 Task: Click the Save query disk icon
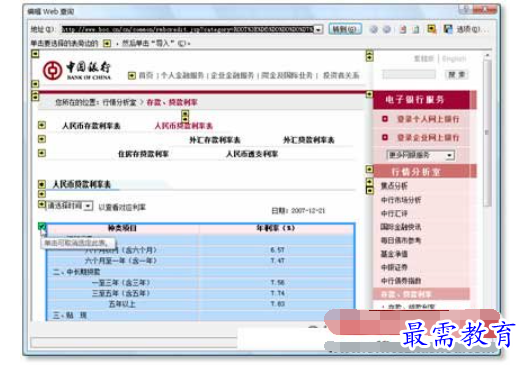[x=448, y=29]
